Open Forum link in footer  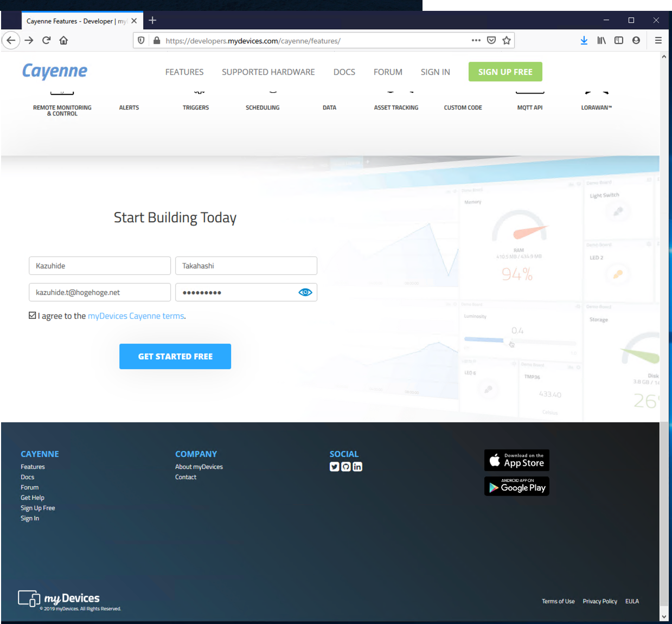30,487
